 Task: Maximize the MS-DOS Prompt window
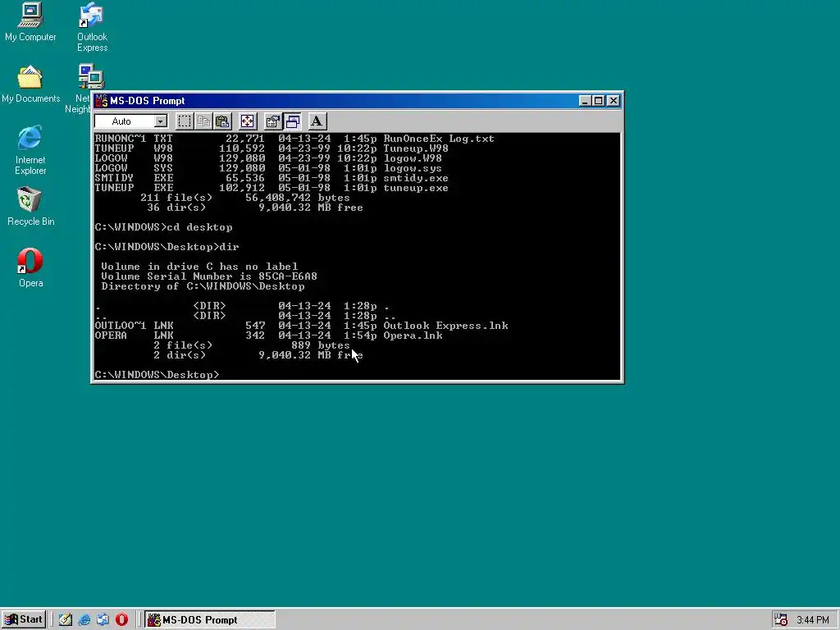click(x=598, y=101)
